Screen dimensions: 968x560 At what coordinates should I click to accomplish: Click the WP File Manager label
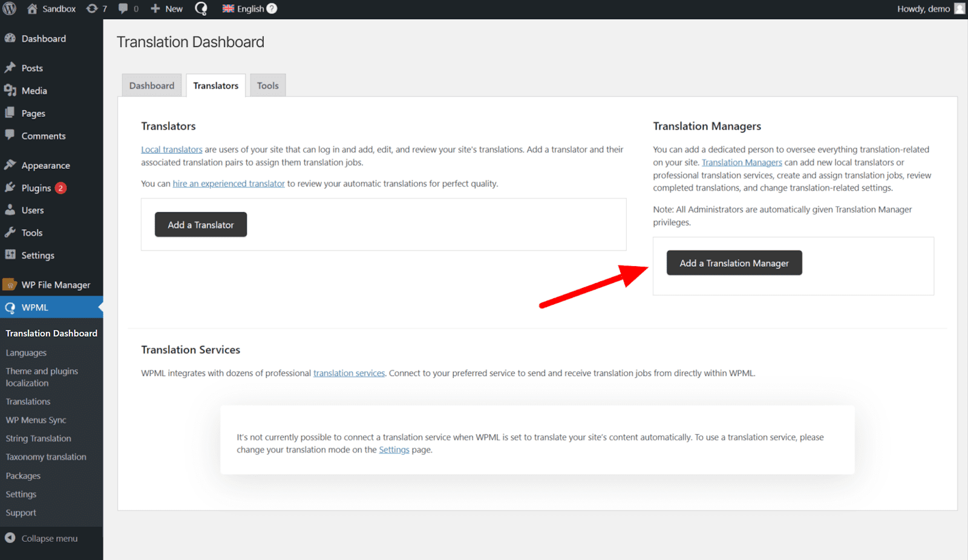(56, 285)
